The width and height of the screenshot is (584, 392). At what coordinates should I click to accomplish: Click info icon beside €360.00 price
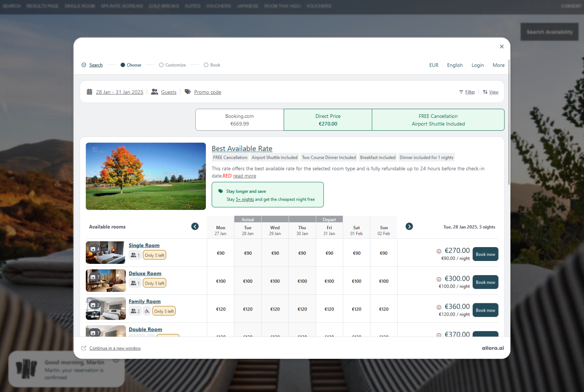click(x=439, y=307)
